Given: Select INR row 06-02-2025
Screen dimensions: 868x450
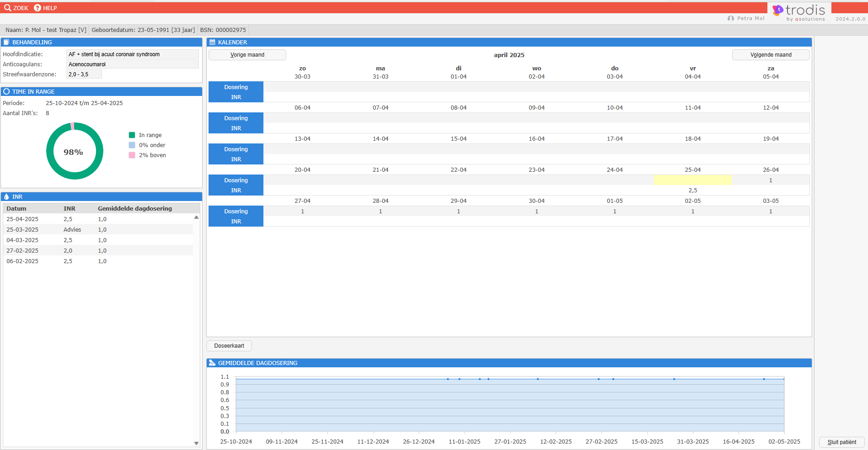Looking at the screenshot, I should (x=98, y=261).
